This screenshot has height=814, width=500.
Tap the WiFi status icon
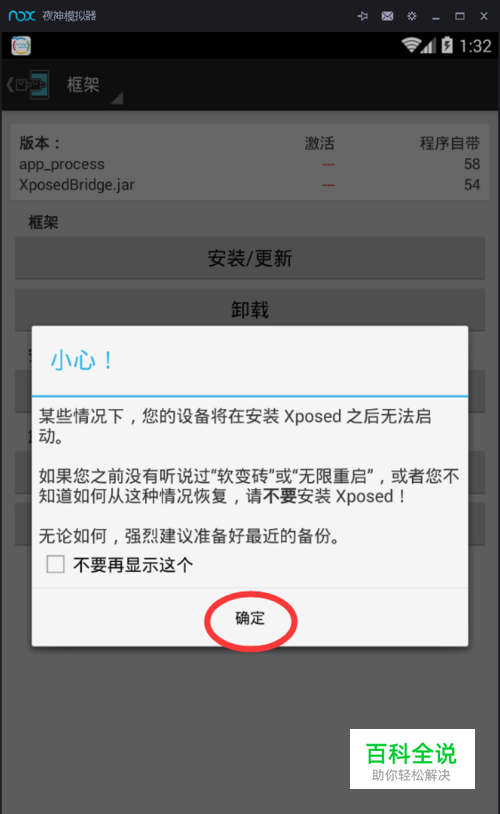coord(410,45)
